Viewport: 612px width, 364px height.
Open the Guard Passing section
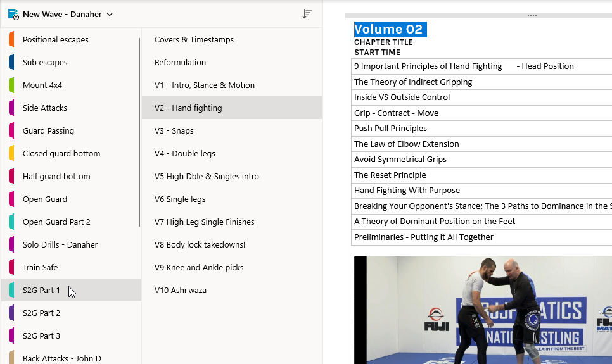click(x=48, y=131)
